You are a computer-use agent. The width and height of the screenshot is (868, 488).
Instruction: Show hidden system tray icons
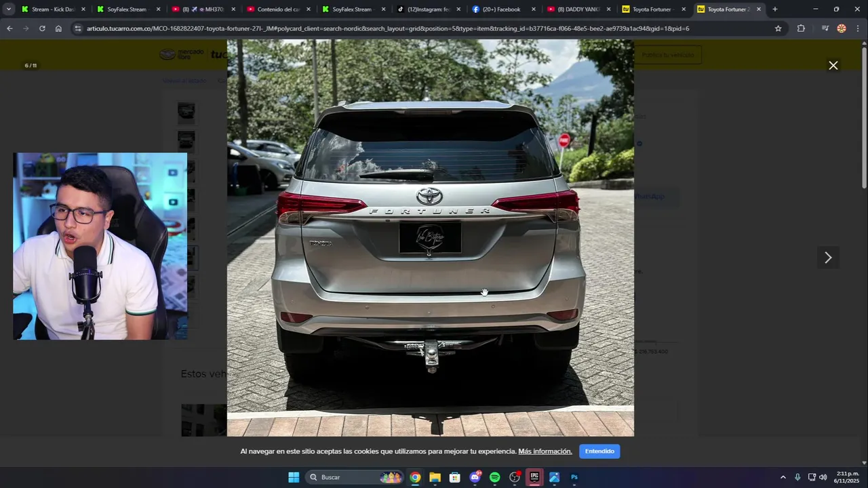tap(783, 477)
